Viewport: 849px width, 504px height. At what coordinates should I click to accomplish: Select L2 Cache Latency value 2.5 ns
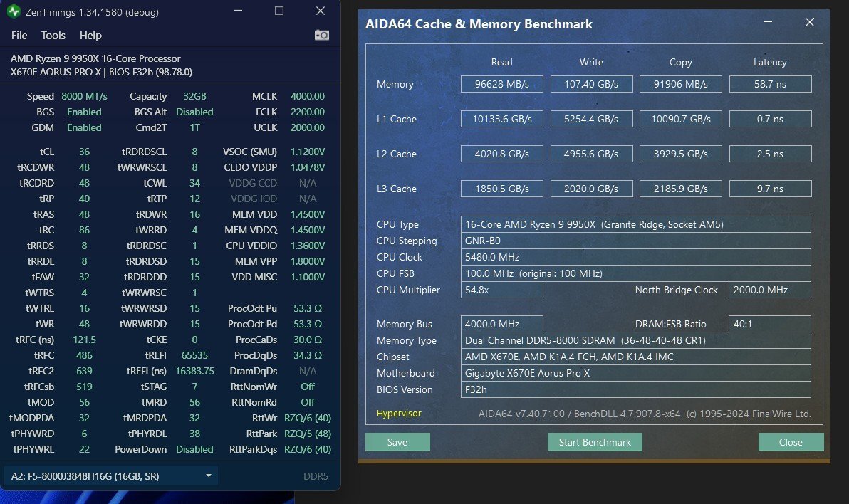[x=770, y=154]
